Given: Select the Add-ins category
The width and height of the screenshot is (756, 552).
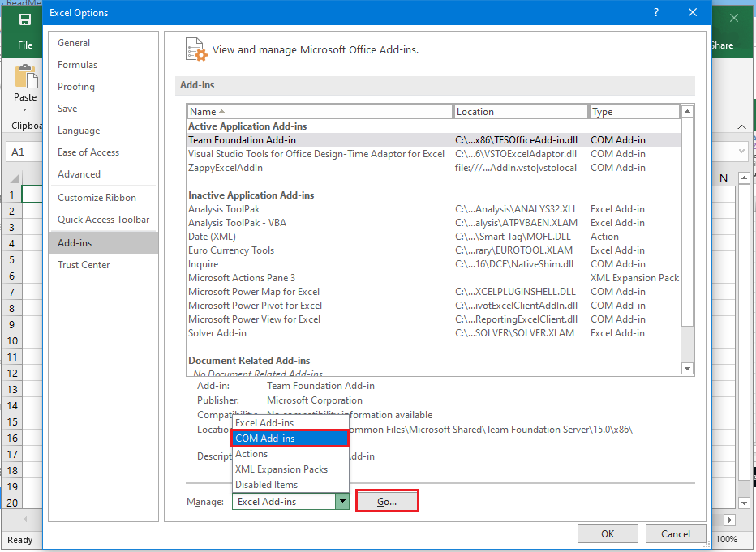Looking at the screenshot, I should (x=103, y=242).
